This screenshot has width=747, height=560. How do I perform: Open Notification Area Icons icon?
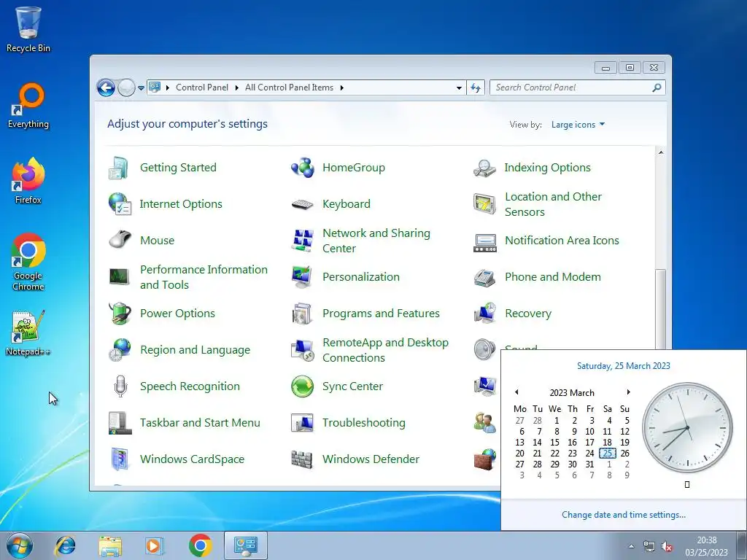[x=484, y=242]
